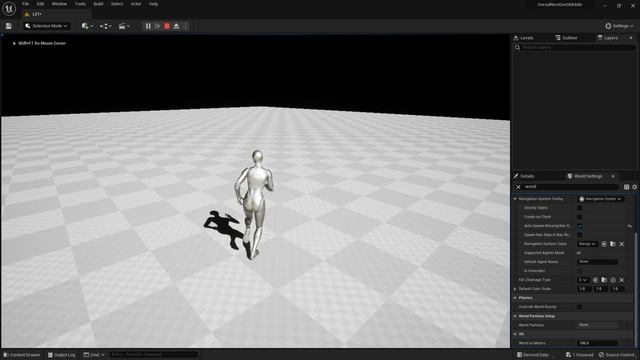Create new blueprint for Kill Z Damage Type
The width and height of the screenshot is (640, 360).
click(613, 280)
